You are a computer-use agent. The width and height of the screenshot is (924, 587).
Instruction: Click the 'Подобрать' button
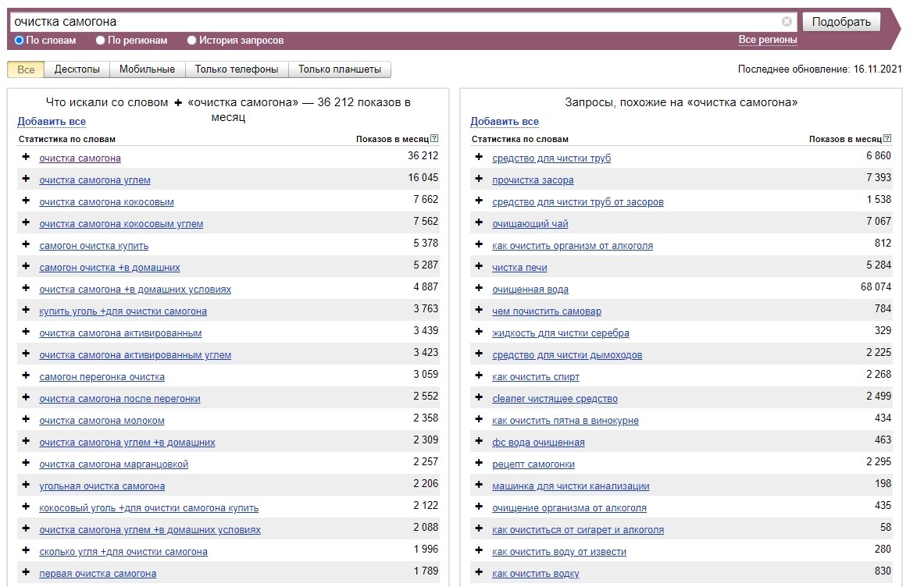point(841,22)
